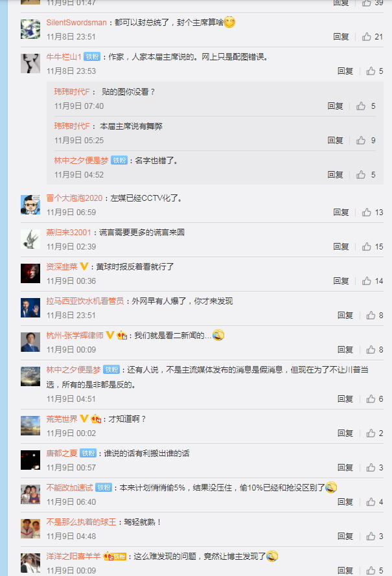Image resolution: width=392 pixels, height=576 pixels.
Task: Open 洋洋之阳喜羊羊's username link
Action: tap(73, 556)
